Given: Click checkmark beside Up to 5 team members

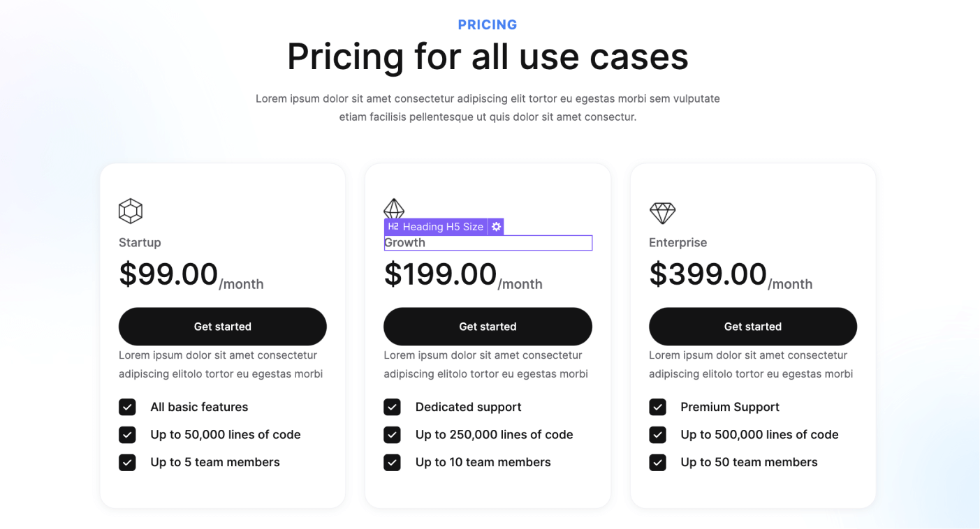Looking at the screenshot, I should pyautogui.click(x=127, y=462).
